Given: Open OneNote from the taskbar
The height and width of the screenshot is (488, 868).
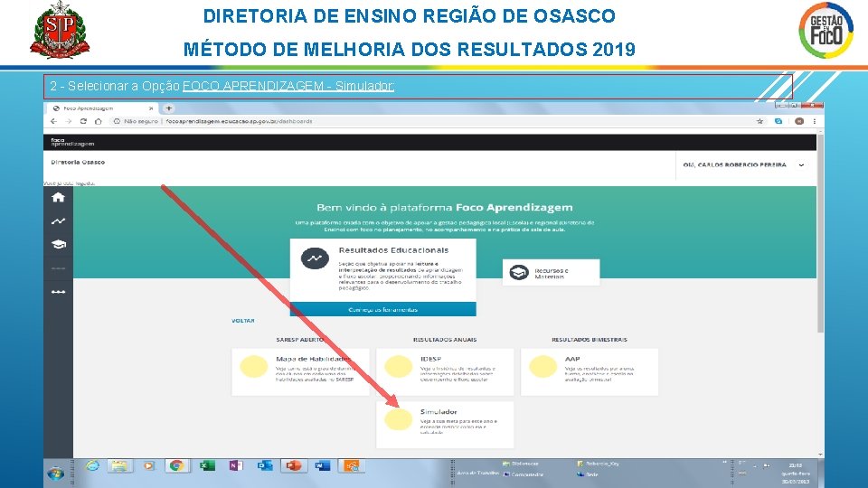Looking at the screenshot, I should click(x=236, y=466).
